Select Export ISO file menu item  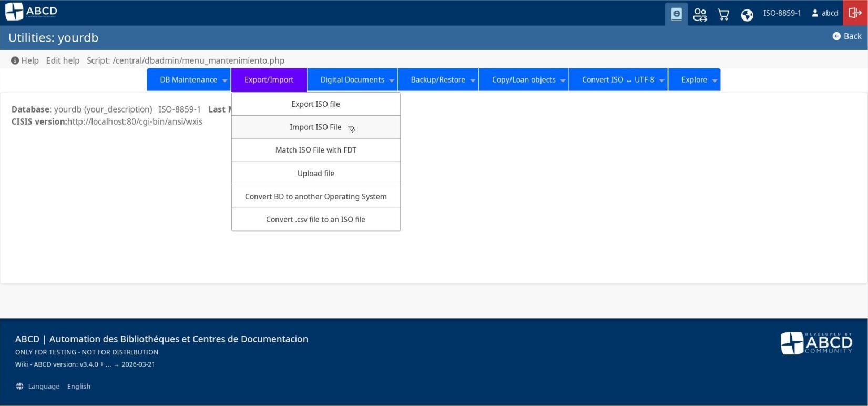(315, 104)
